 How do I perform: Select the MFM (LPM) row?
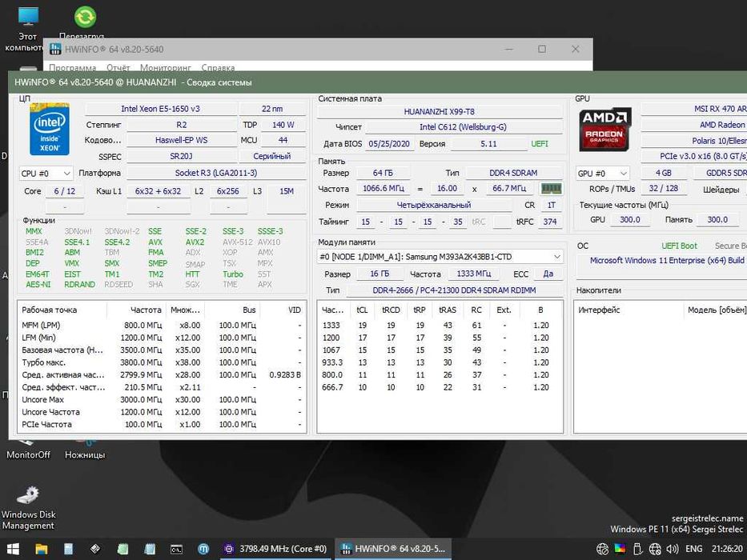click(162, 326)
